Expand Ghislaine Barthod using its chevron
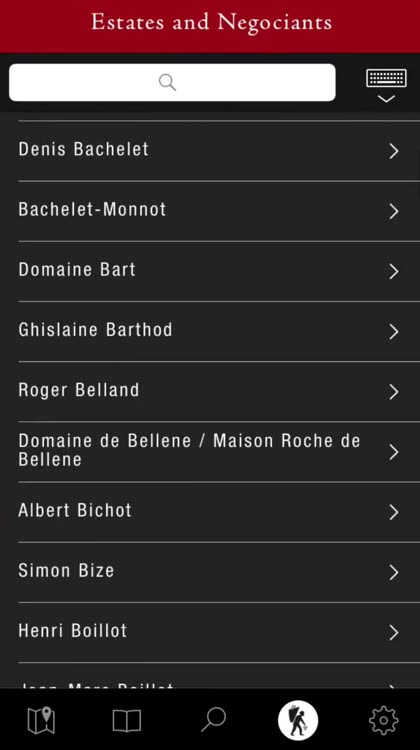This screenshot has width=420, height=750. pos(394,331)
